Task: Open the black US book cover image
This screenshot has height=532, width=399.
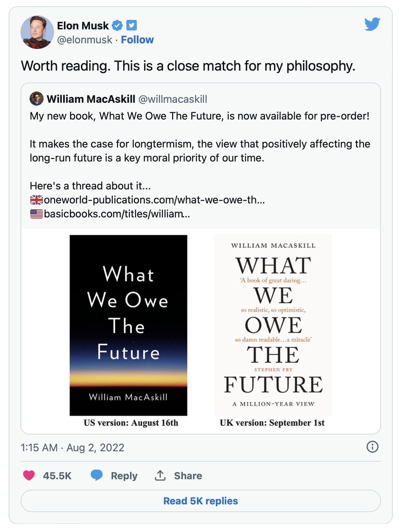Action: (x=128, y=325)
